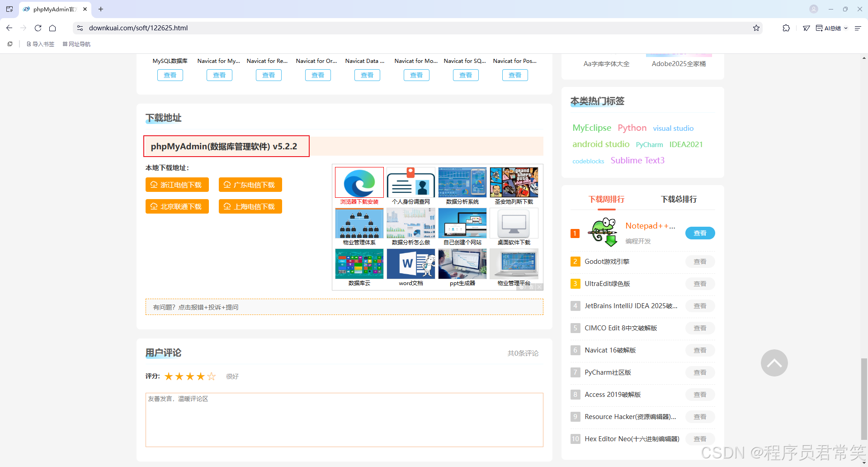Viewport: 868px width, 467px height.
Task: Click 查看 next to Godot游戏引擎
Action: click(700, 262)
